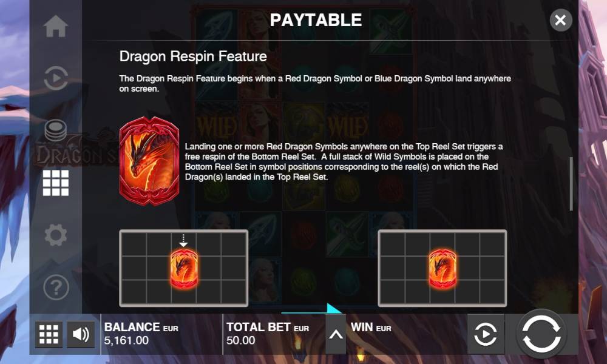Viewport: 607px width, 364px height.
Task: Close the paytable window
Action: tap(560, 20)
